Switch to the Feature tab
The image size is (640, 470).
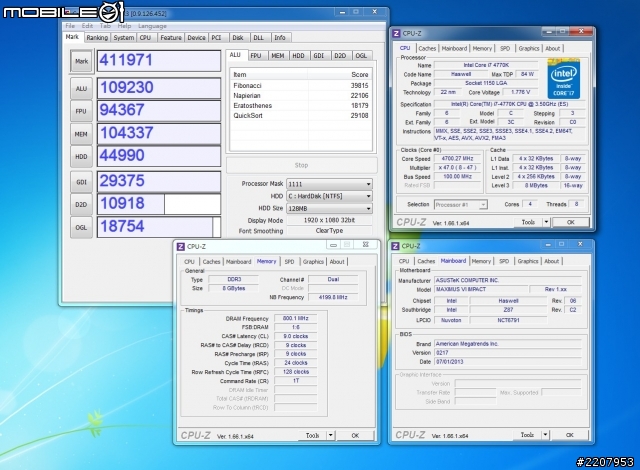171,38
